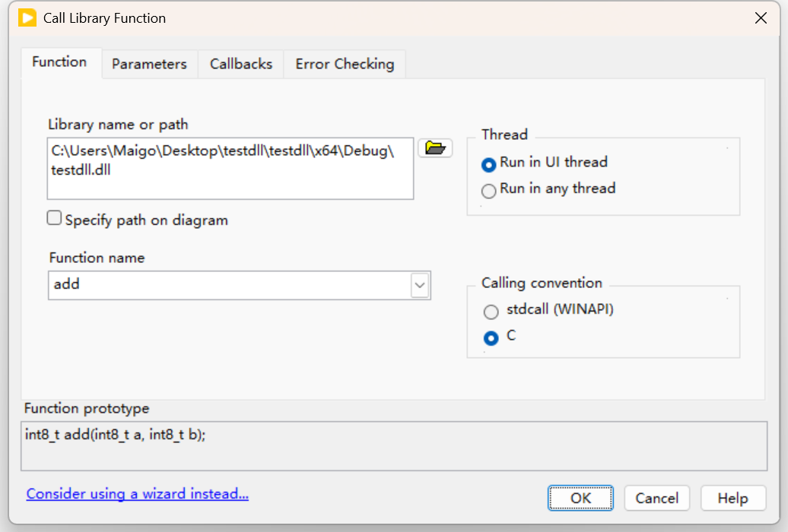Switch to the Error Checking tab
This screenshot has width=788, height=532.
coord(344,64)
